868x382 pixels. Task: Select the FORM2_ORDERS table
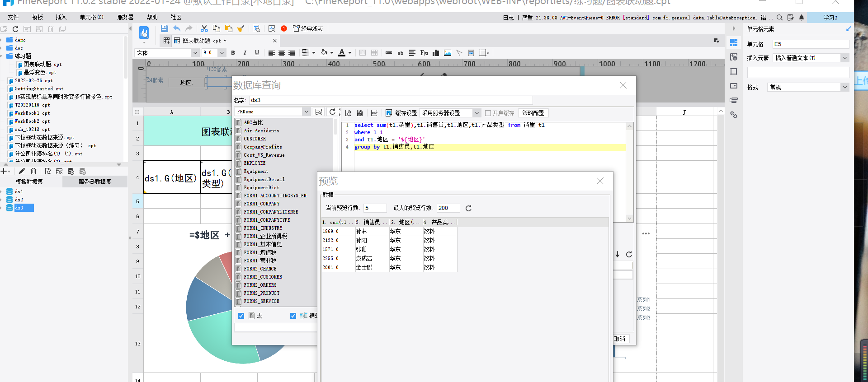(260, 285)
